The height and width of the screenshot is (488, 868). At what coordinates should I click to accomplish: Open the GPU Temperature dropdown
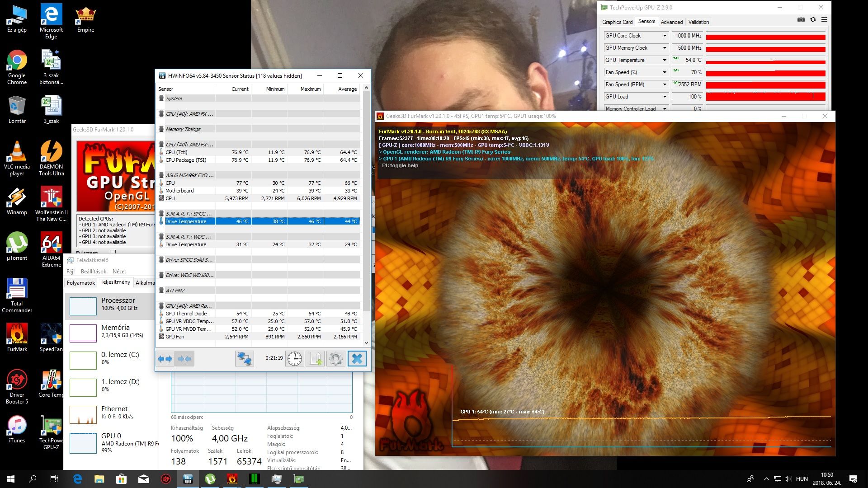point(665,60)
